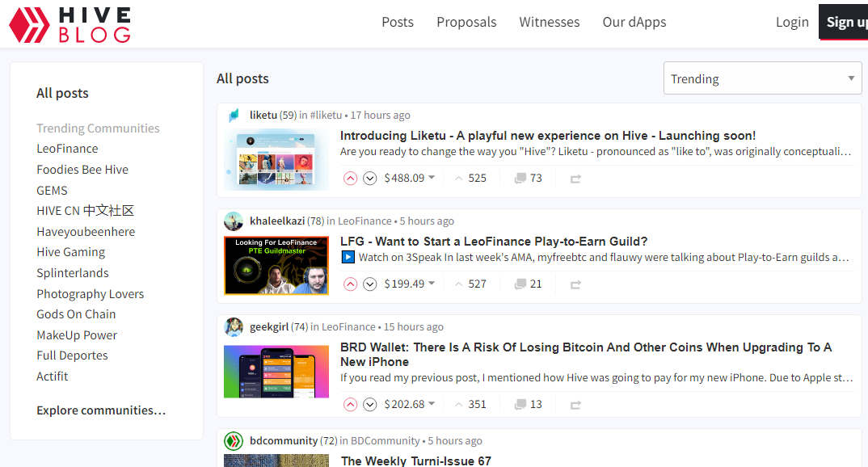The height and width of the screenshot is (467, 868).
Task: Open the Hive Gaming community
Action: tap(71, 252)
